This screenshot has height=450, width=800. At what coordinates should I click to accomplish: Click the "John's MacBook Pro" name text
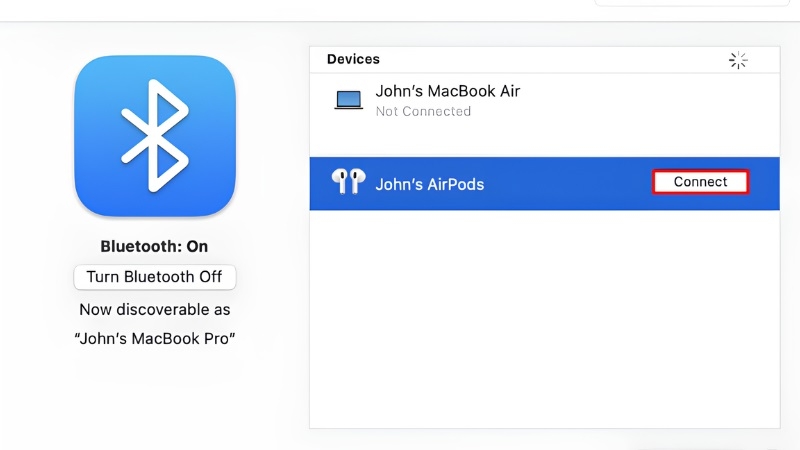point(155,339)
